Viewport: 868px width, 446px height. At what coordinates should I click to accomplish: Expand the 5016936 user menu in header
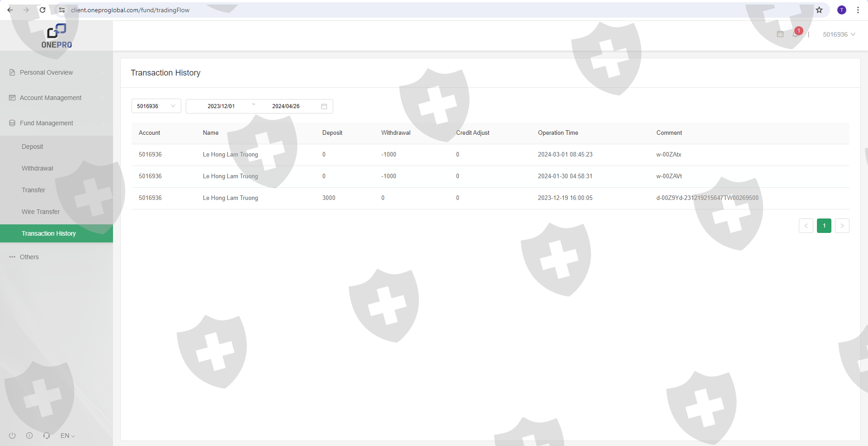coord(839,34)
